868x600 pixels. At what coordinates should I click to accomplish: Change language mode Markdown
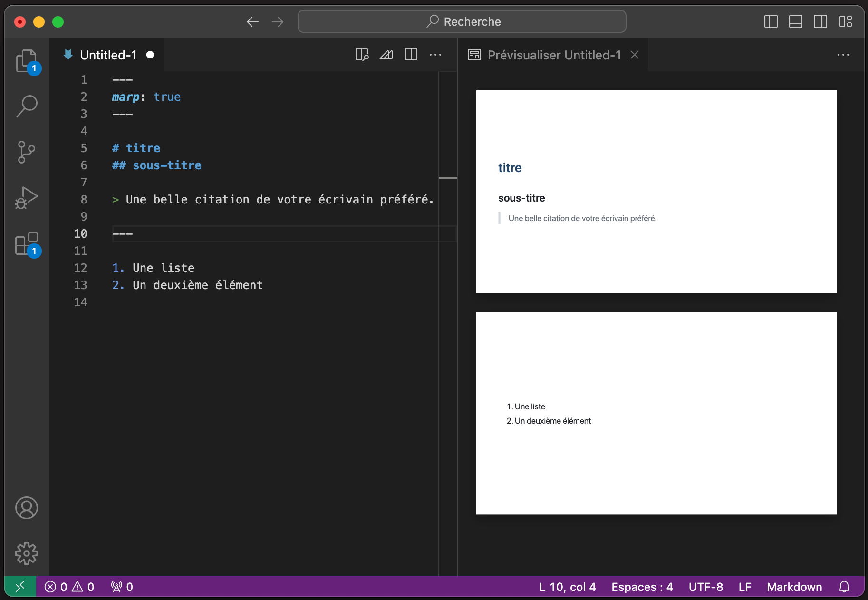point(794,587)
